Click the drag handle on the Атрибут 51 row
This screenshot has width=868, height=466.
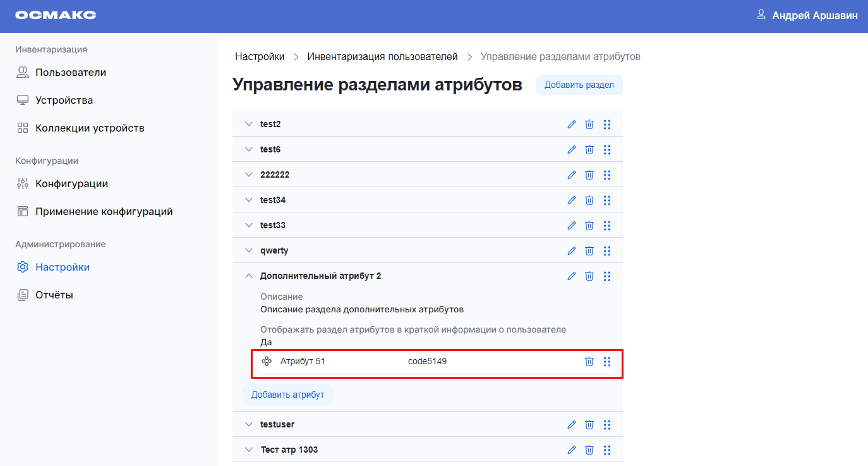point(607,362)
